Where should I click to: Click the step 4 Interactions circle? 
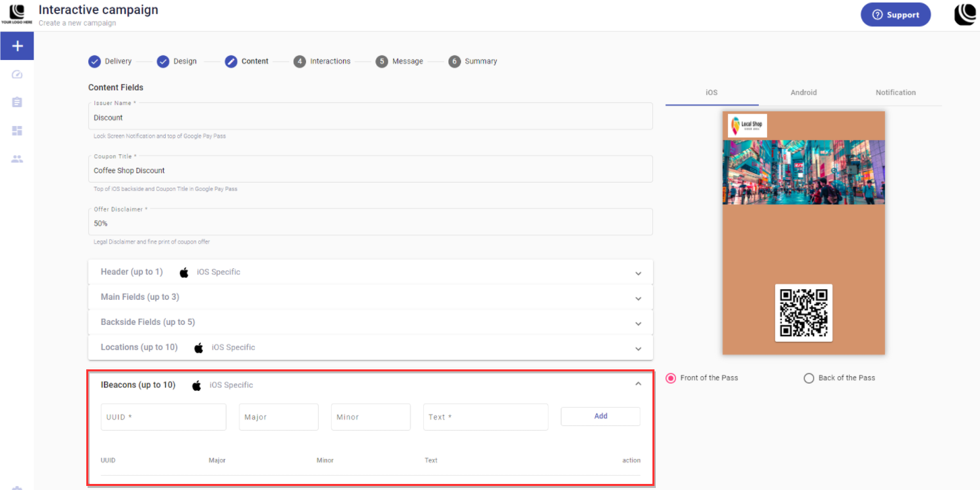click(x=300, y=61)
